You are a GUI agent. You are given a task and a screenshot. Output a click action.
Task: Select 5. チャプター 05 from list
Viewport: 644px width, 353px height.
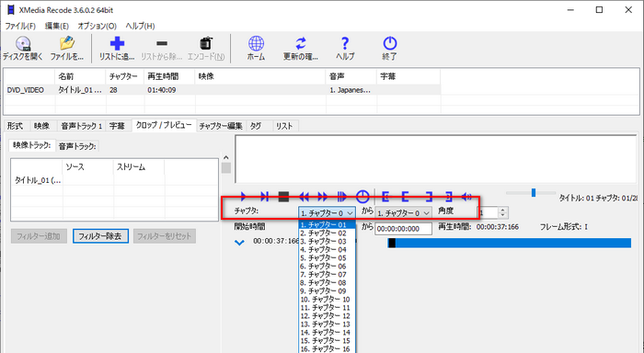[327, 257]
